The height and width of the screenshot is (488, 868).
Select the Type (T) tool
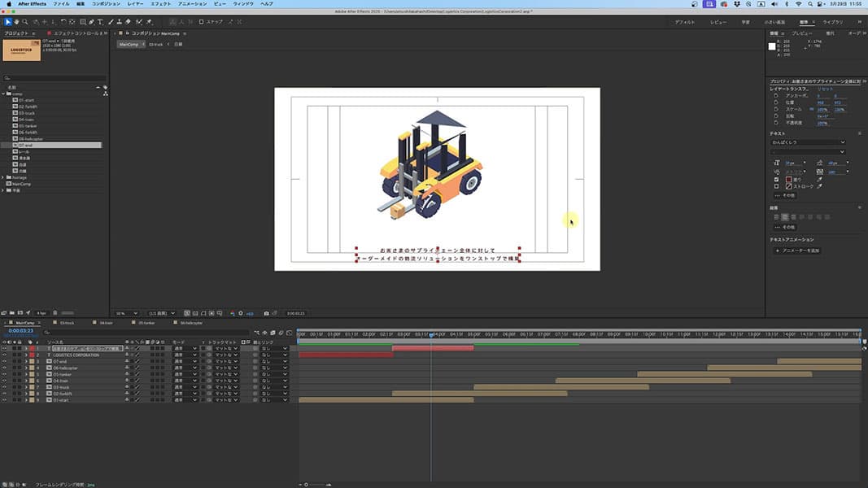click(x=99, y=22)
